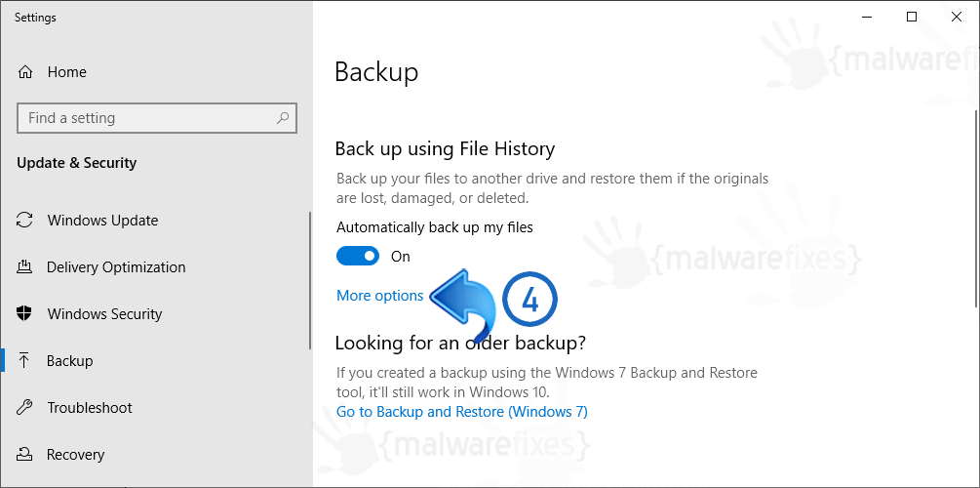Click the Recovery icon in sidebar

24,454
